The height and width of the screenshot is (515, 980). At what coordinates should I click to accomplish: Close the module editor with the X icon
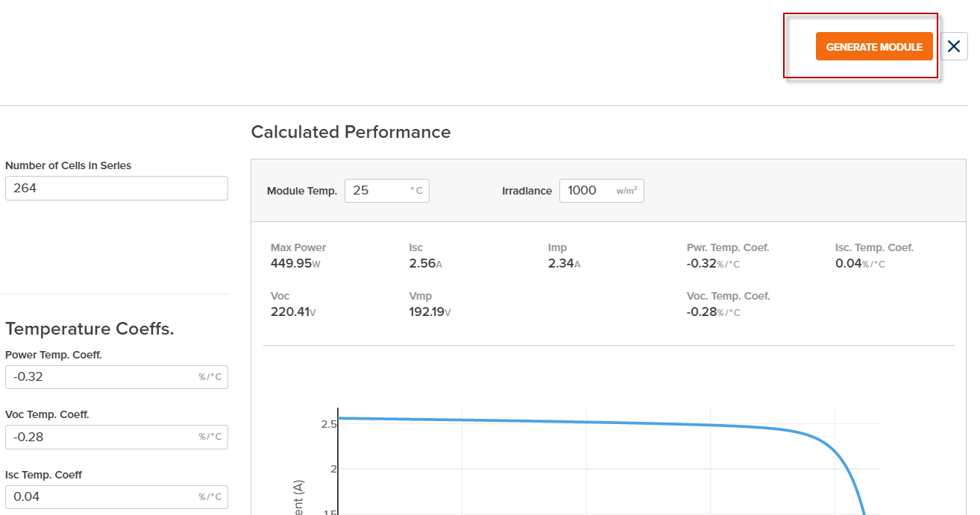coord(954,47)
